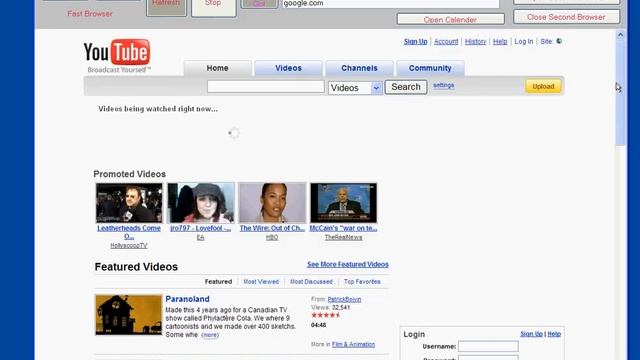This screenshot has height=360, width=640.
Task: Click See More Featured Videos link
Action: click(348, 264)
